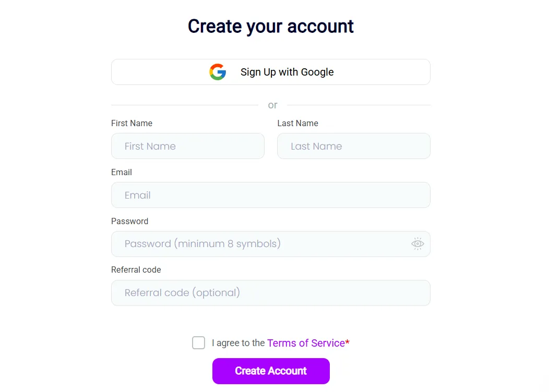
Task: Click the "I agree to the" text
Action: click(238, 344)
